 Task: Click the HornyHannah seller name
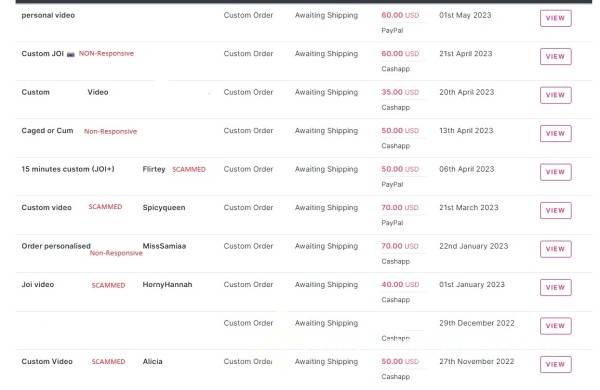tap(167, 284)
